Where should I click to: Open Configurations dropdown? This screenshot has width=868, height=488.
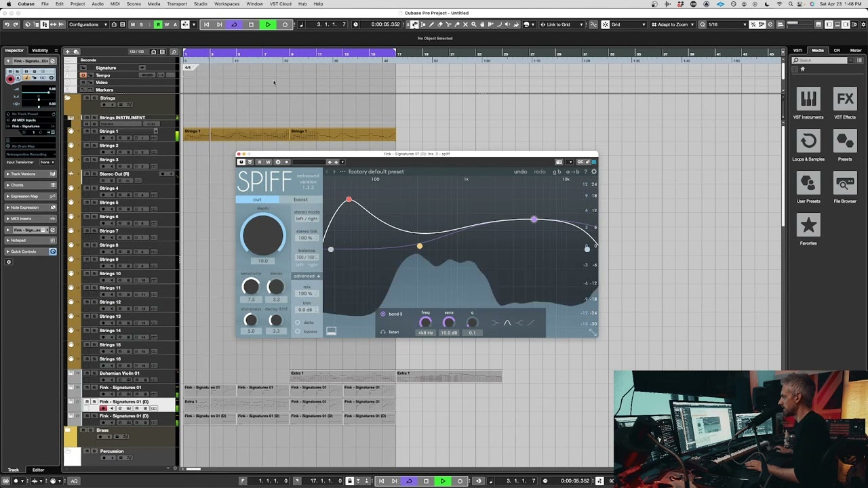(x=88, y=24)
